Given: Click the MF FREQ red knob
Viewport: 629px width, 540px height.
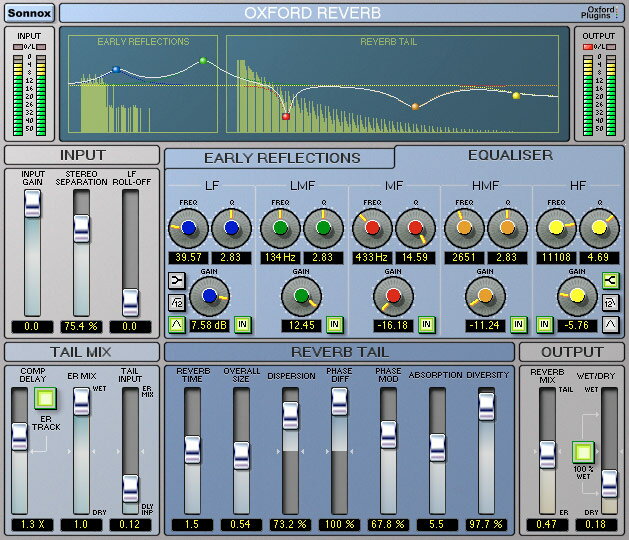Looking at the screenshot, I should (x=372, y=228).
